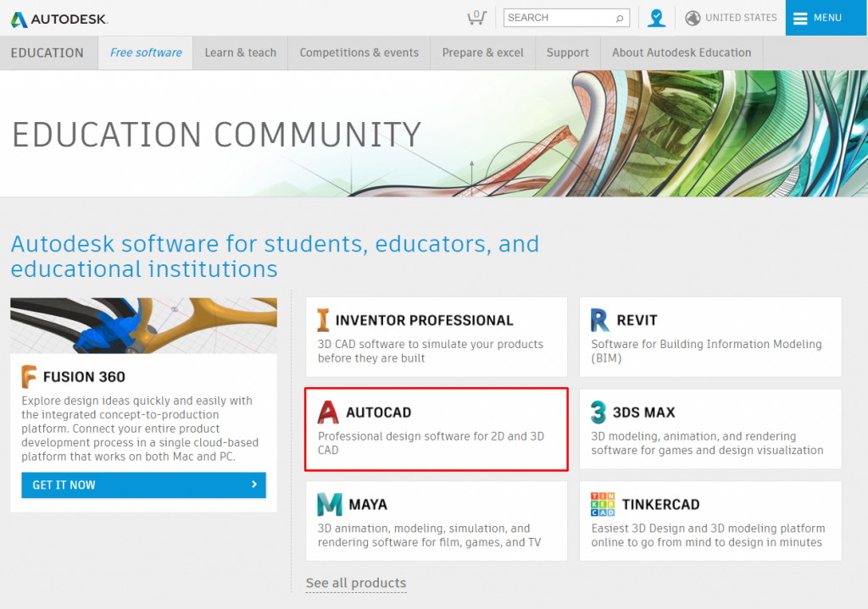The width and height of the screenshot is (868, 609).
Task: Click AutoCAD's 'Professional design software' description
Action: [x=431, y=443]
